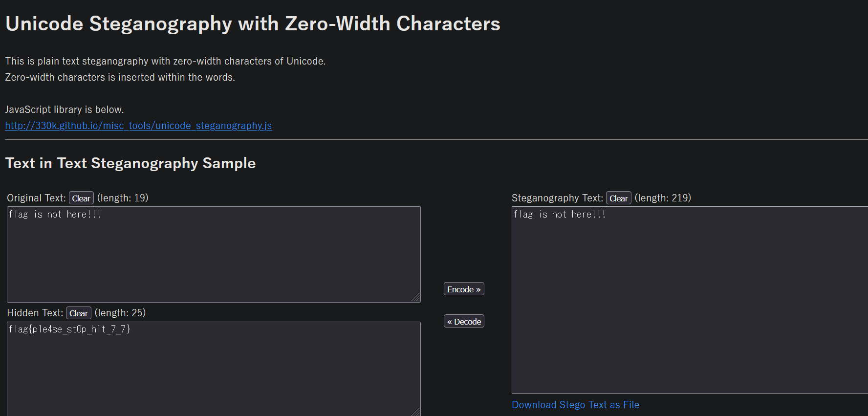The image size is (868, 416).
Task: Focus the Steganography Text textarea
Action: click(689, 303)
